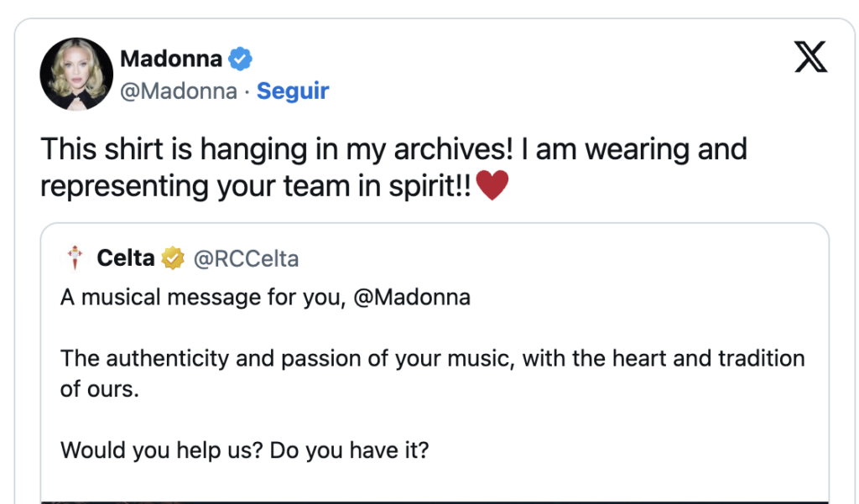This screenshot has width=859, height=504.
Task: Open the Madonna account profile picture
Action: (76, 74)
